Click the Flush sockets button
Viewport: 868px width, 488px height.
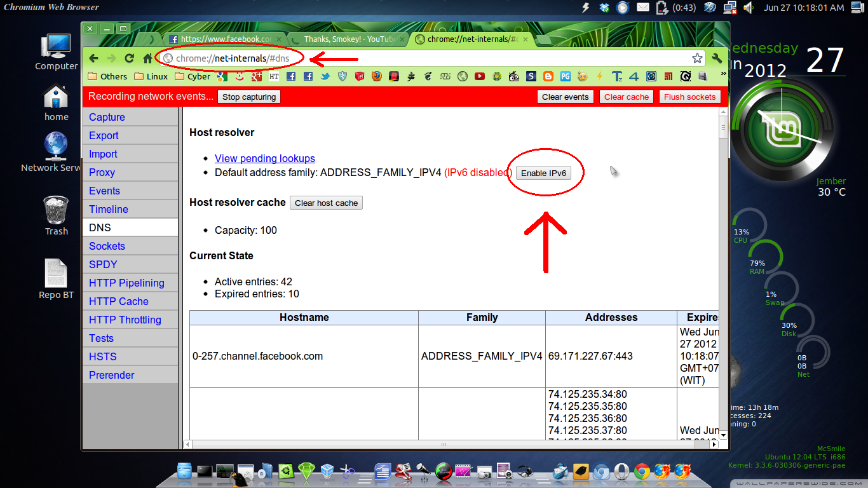[690, 97]
